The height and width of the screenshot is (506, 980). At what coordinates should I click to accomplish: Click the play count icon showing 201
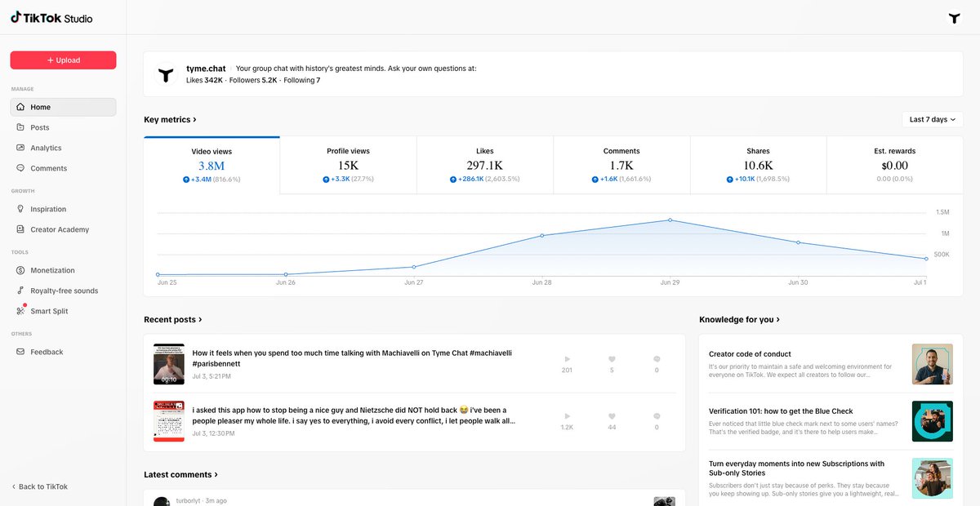(x=567, y=359)
